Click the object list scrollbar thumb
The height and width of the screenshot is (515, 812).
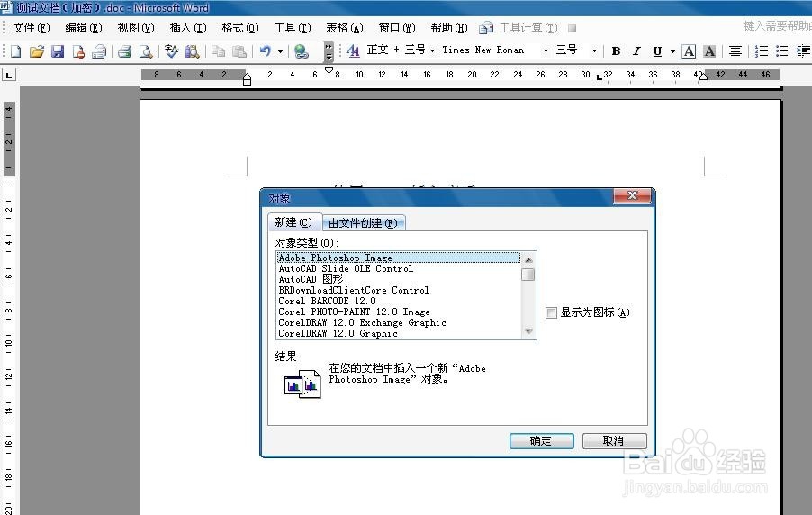(x=528, y=274)
